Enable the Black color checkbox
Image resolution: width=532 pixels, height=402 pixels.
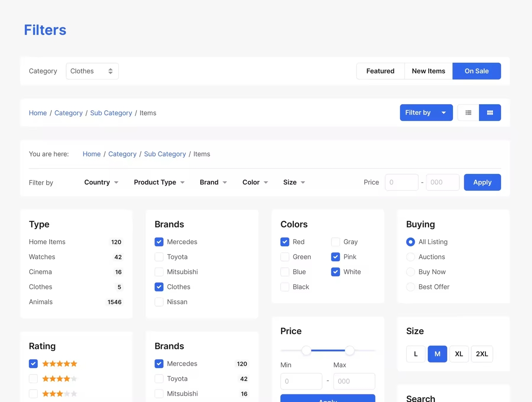(285, 287)
